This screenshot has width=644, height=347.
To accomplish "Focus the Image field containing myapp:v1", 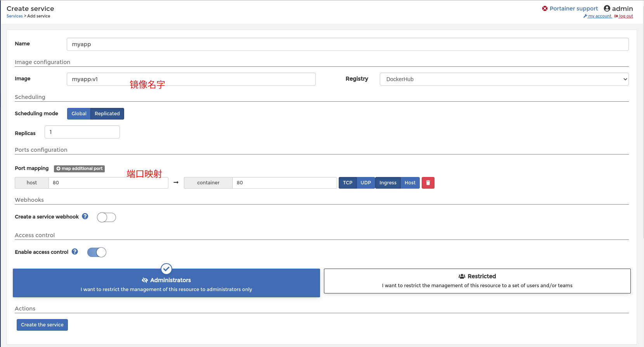I will point(191,79).
